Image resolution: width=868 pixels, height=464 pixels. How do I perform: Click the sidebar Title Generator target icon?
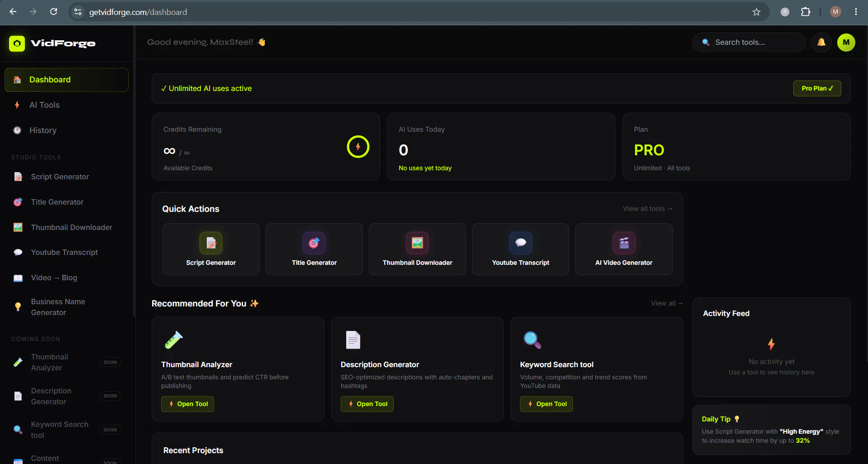click(x=18, y=202)
